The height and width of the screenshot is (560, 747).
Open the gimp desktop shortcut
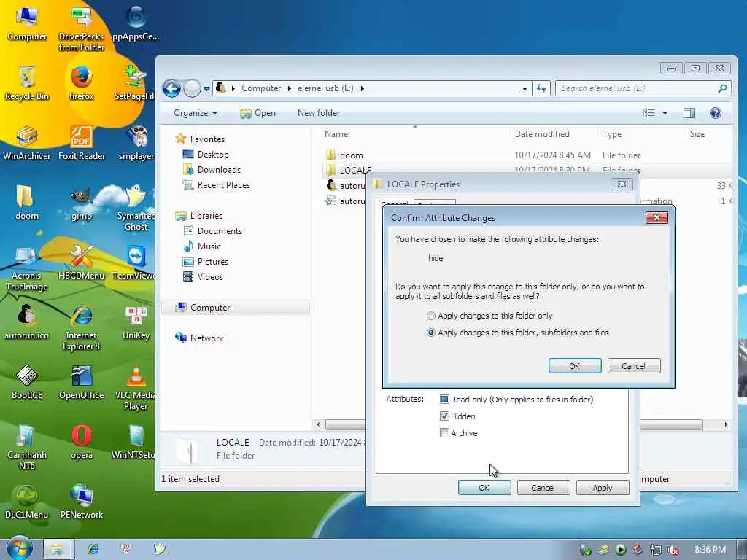pos(82,203)
